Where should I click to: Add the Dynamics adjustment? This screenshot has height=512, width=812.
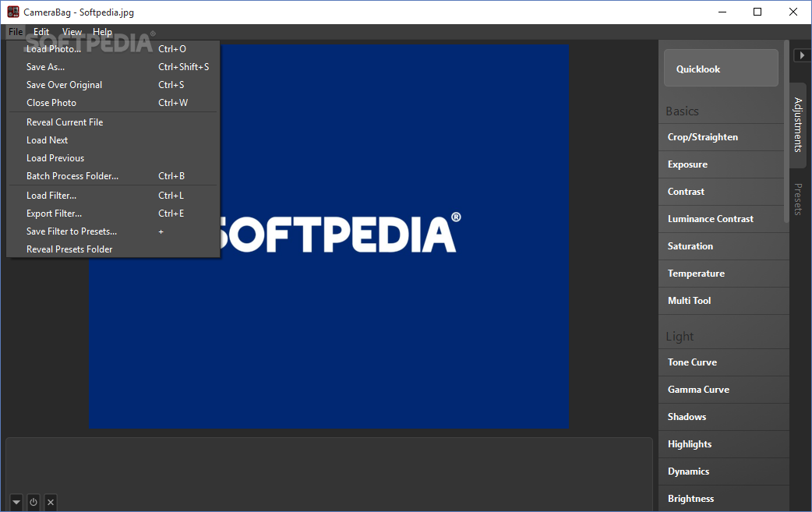(x=723, y=471)
